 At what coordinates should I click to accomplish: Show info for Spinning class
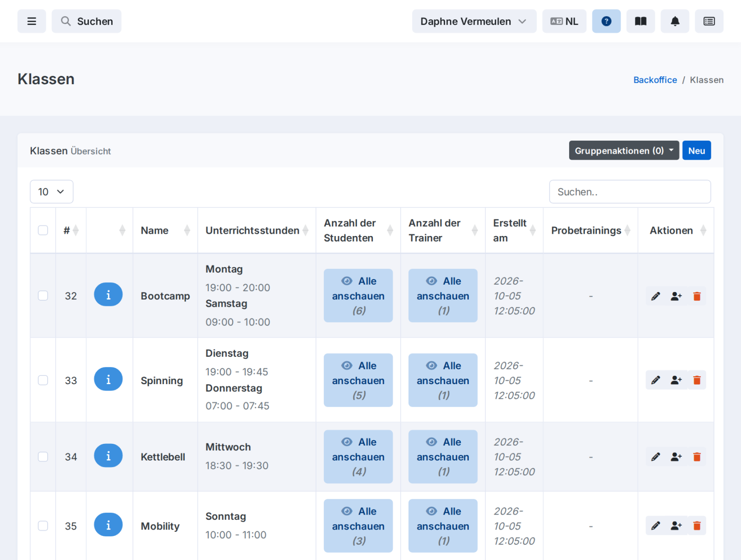pos(108,379)
